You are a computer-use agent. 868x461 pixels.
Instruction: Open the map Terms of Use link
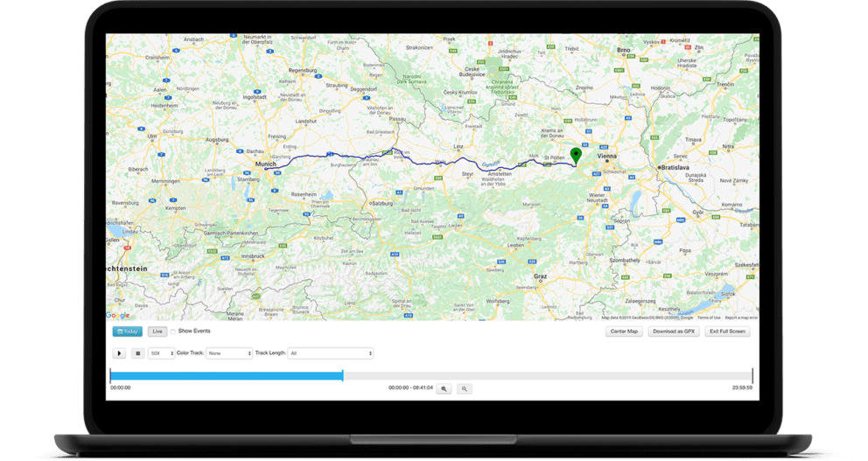pos(709,318)
